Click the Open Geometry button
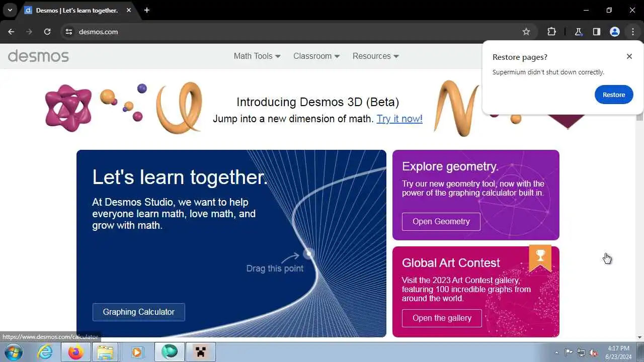The height and width of the screenshot is (362, 644). [x=441, y=222]
